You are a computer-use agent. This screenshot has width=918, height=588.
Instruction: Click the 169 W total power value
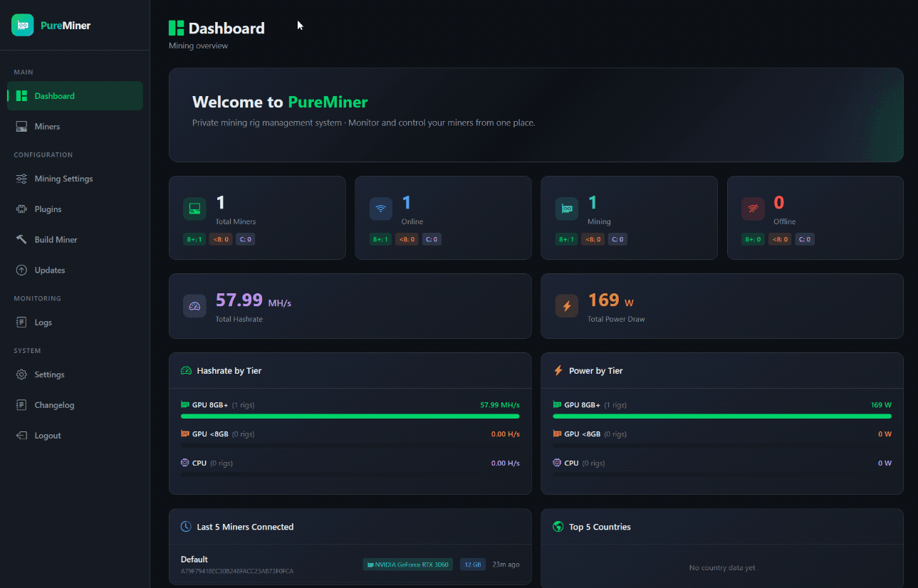click(611, 301)
